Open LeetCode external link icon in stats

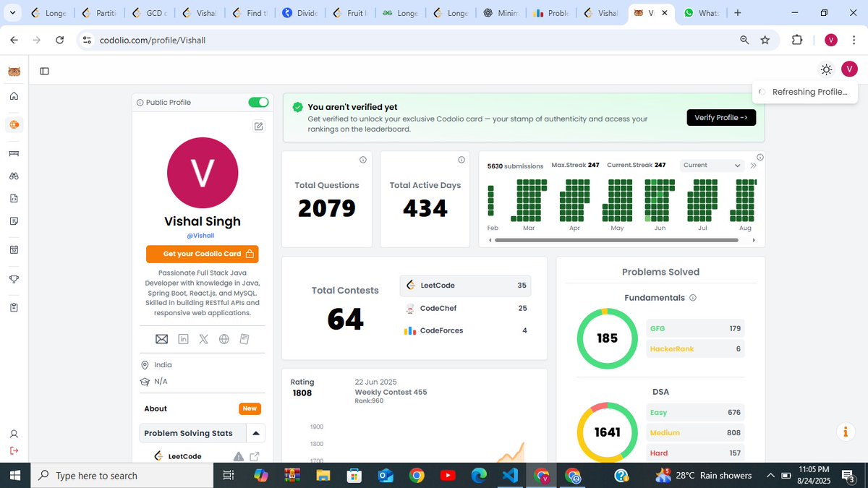[255, 456]
